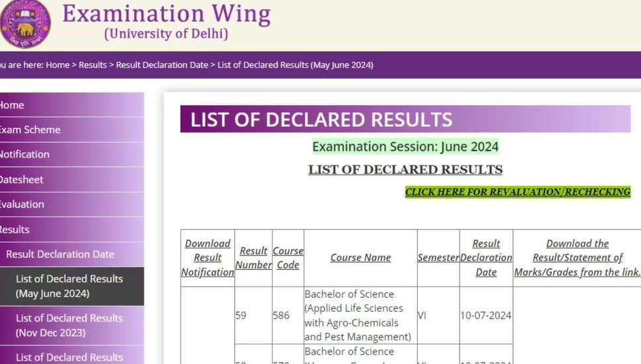Click the Examination Wing header title

166,15
